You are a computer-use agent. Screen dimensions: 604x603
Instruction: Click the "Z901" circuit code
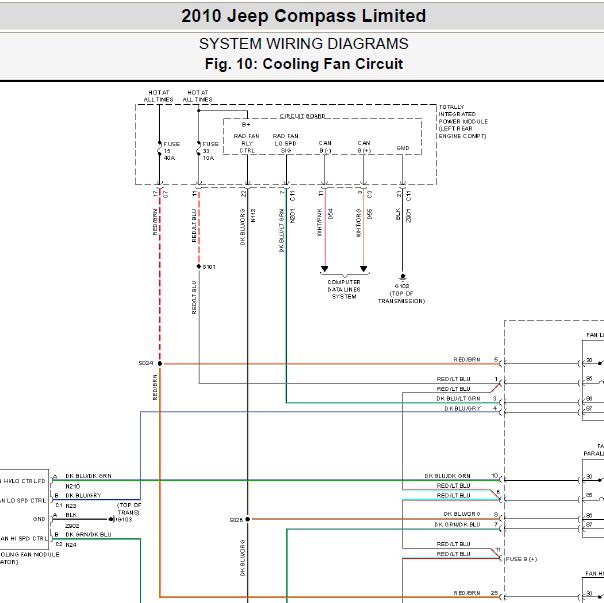[409, 216]
